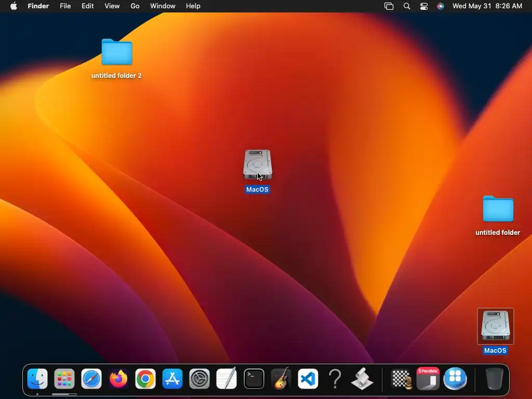Launch Terminal from the Dock
Screen dimensions: 532x399
click(x=254, y=378)
